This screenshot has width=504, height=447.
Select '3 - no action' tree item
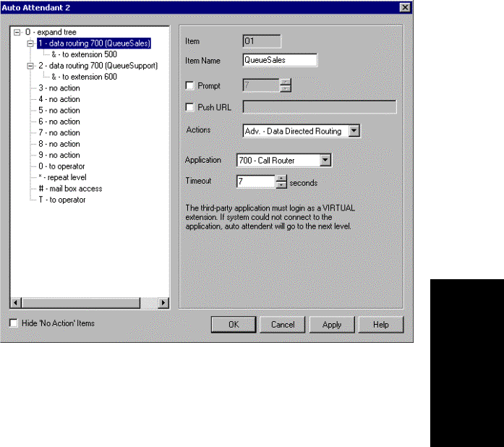coord(59,88)
